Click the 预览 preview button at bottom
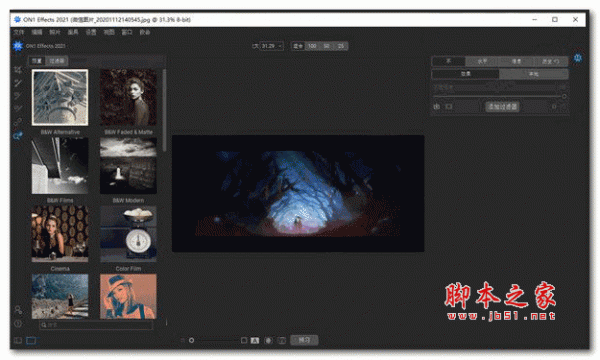This screenshot has width=600, height=360. [304, 340]
